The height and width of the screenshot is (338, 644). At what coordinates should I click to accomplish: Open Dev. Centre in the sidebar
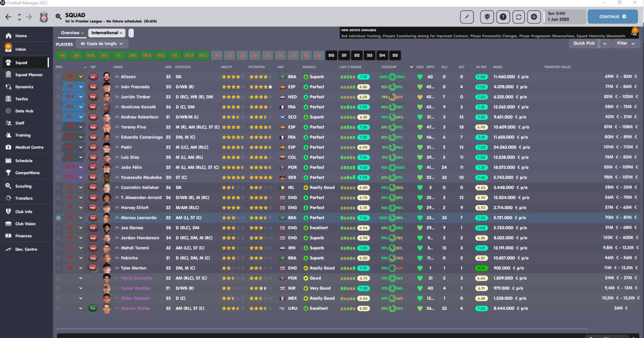[x=26, y=249]
